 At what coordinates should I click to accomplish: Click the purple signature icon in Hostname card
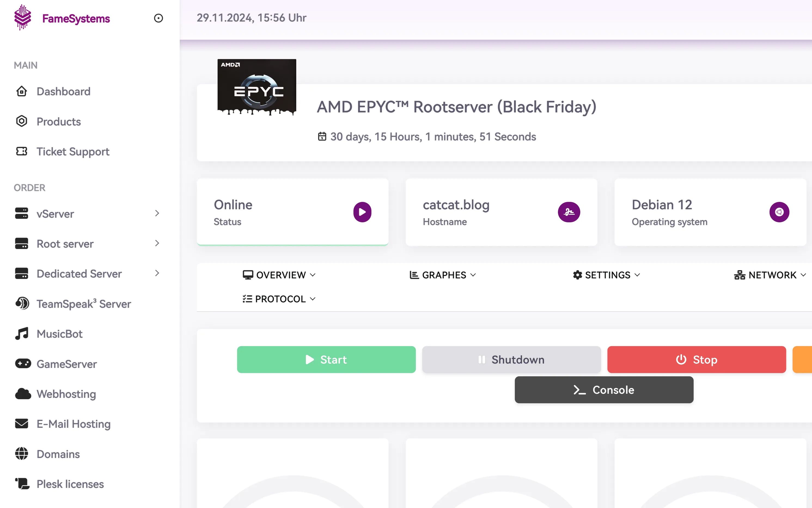[x=569, y=212]
